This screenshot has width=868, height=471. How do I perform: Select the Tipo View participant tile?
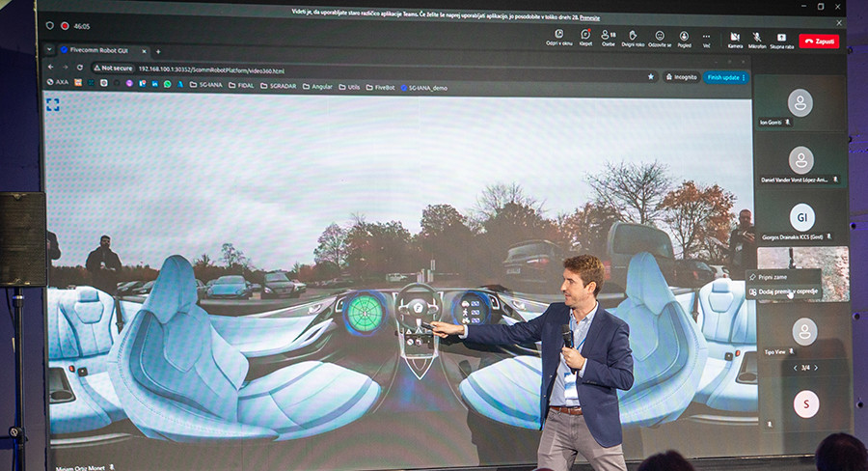[804, 332]
